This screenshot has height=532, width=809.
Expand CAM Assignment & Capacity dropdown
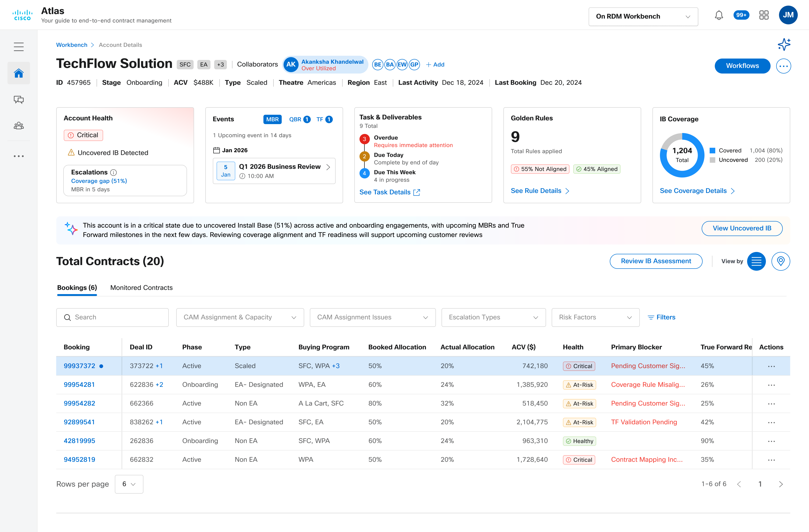[x=240, y=317]
